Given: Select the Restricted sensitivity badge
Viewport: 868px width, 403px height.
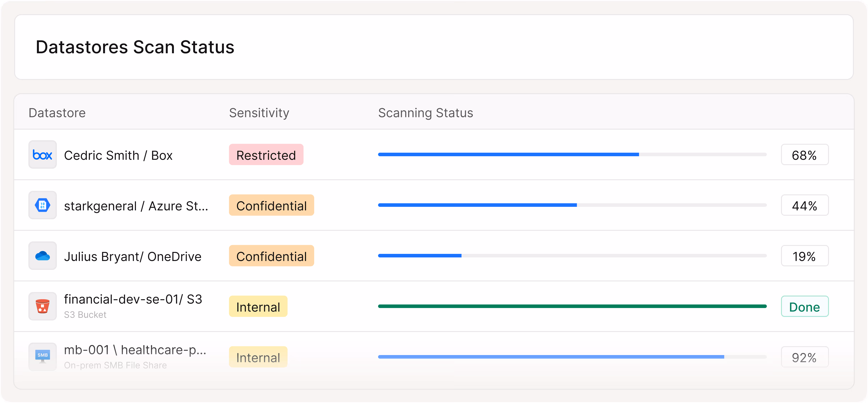Looking at the screenshot, I should tap(266, 155).
